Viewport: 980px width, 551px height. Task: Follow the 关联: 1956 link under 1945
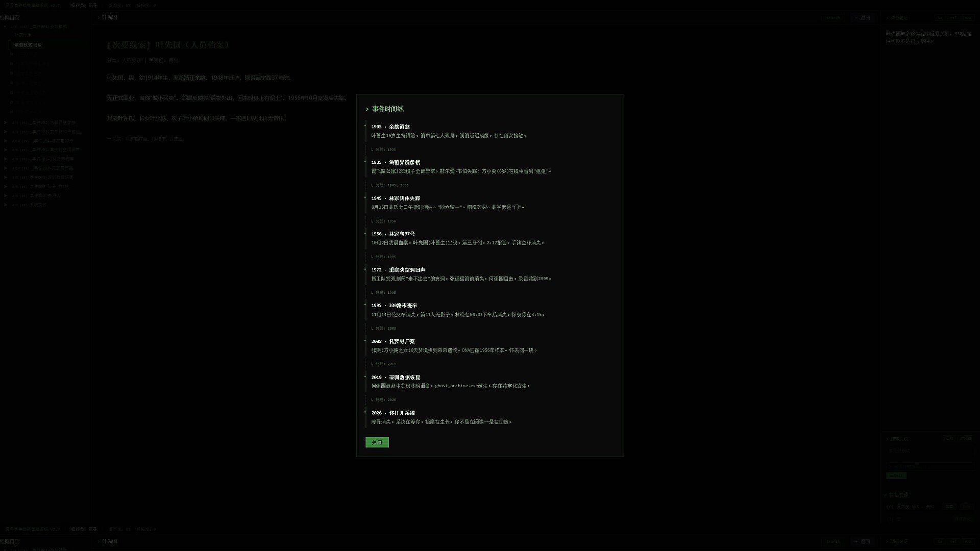[x=383, y=221]
